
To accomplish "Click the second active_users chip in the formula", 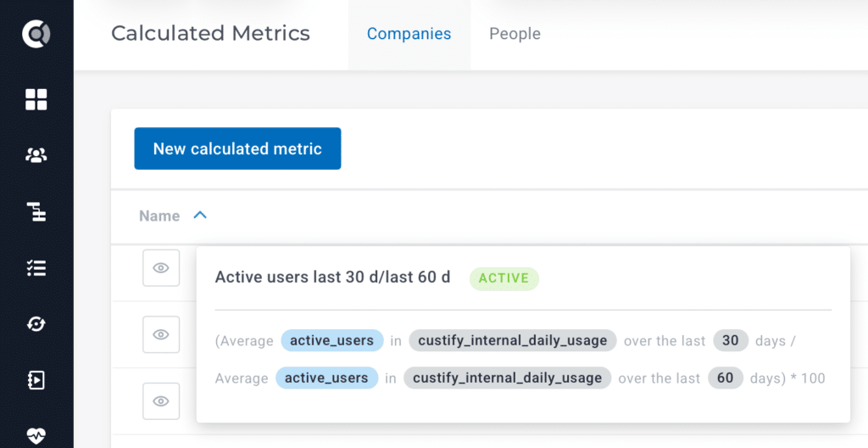I will coord(326,378).
